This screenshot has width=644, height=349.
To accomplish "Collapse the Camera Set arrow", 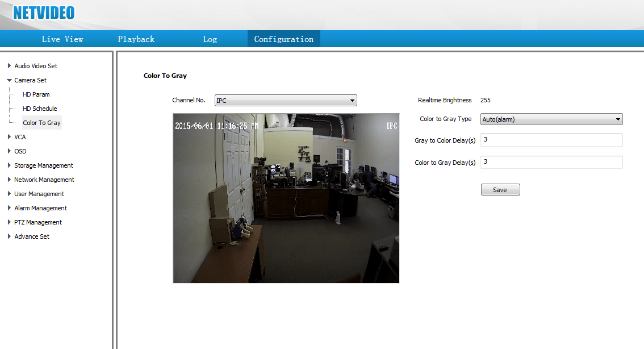I will coord(9,80).
